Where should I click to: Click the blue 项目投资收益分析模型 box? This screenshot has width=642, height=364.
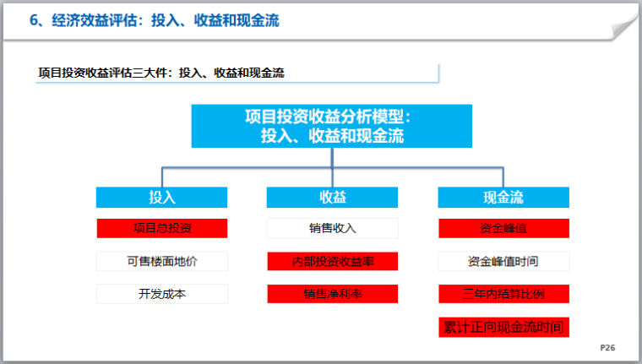coord(333,125)
